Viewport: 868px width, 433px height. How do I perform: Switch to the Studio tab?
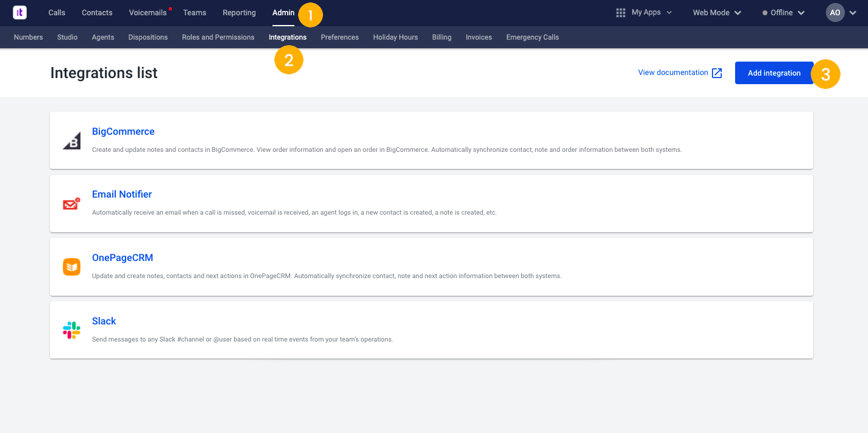click(x=68, y=37)
